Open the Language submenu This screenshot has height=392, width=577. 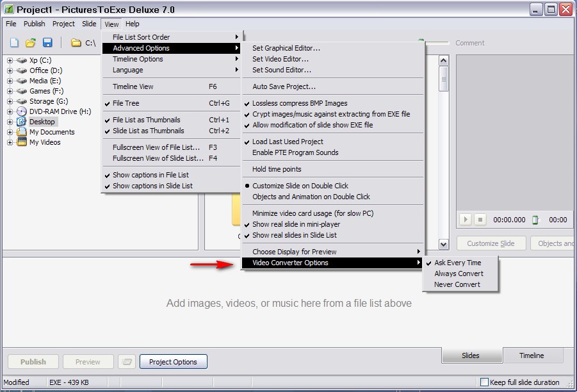point(172,70)
